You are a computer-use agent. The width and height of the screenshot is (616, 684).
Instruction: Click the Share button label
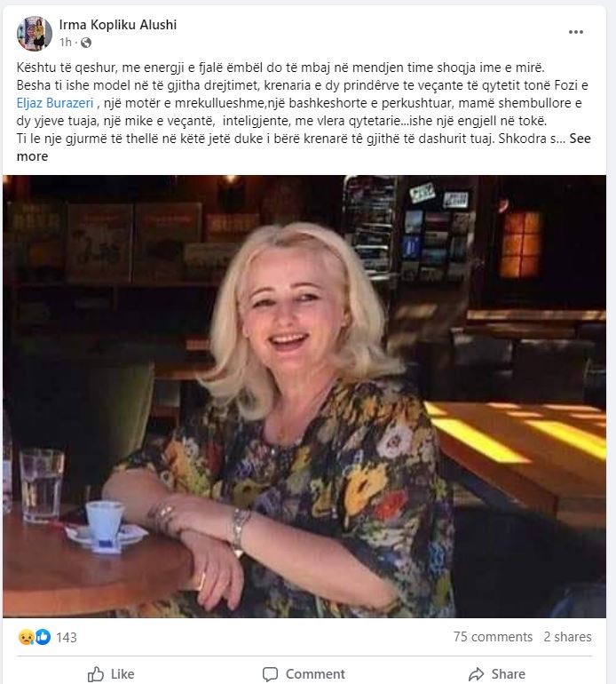pos(508,674)
